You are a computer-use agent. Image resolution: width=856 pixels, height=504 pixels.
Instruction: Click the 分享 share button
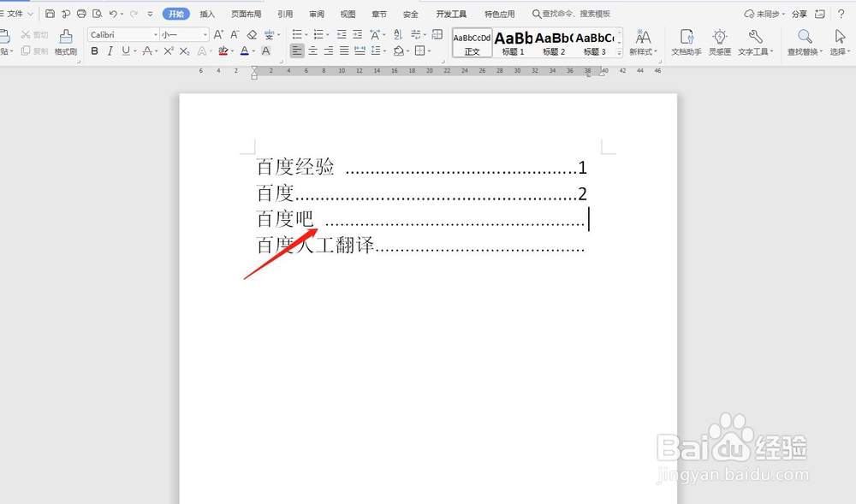click(800, 14)
